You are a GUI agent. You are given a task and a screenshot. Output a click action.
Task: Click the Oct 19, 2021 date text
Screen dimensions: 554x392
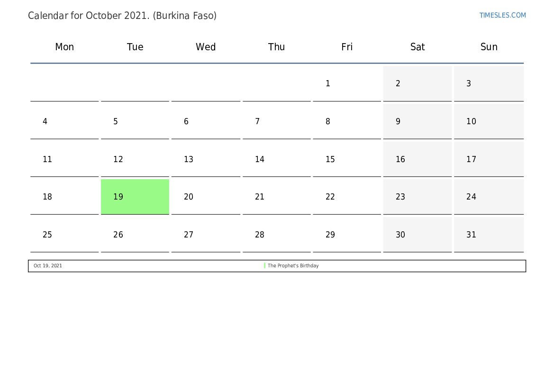(x=48, y=266)
